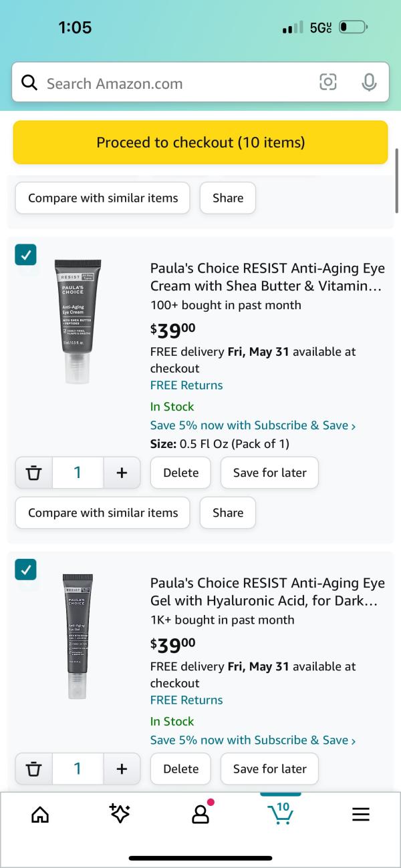Increase Eye Gel quantity with plus button
This screenshot has height=868, width=401.
click(x=122, y=769)
